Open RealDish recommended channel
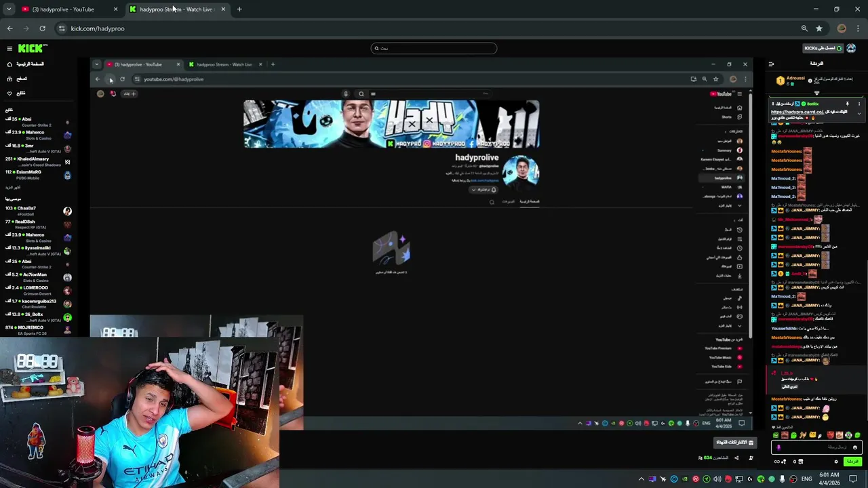This screenshot has height=488, width=868. 37,224
